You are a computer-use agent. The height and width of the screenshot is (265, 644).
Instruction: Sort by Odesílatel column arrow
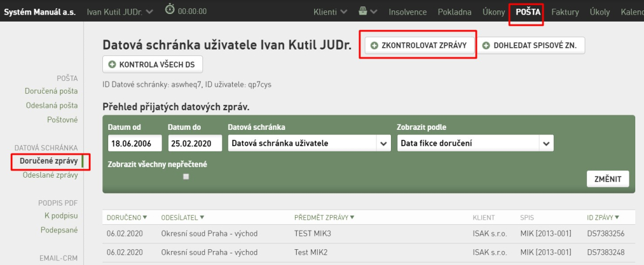[202, 217]
